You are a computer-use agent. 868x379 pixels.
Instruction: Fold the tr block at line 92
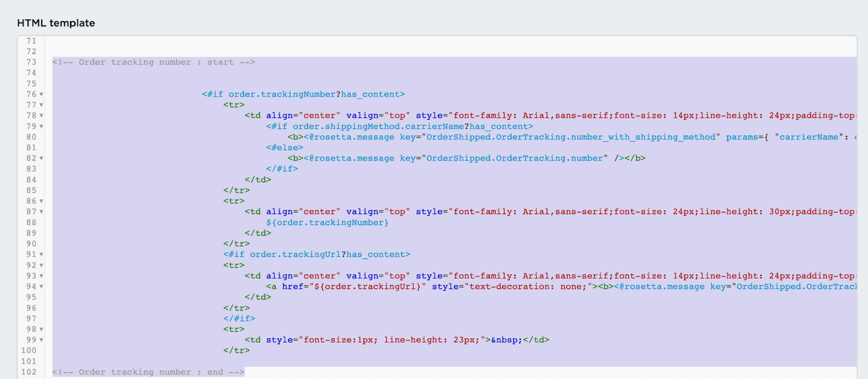41,266
